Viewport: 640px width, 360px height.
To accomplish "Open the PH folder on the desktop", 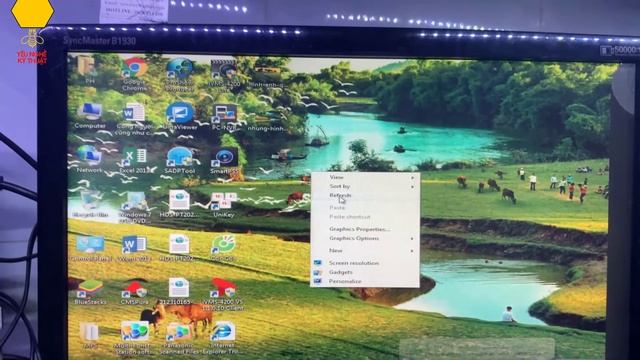I will pyautogui.click(x=87, y=69).
